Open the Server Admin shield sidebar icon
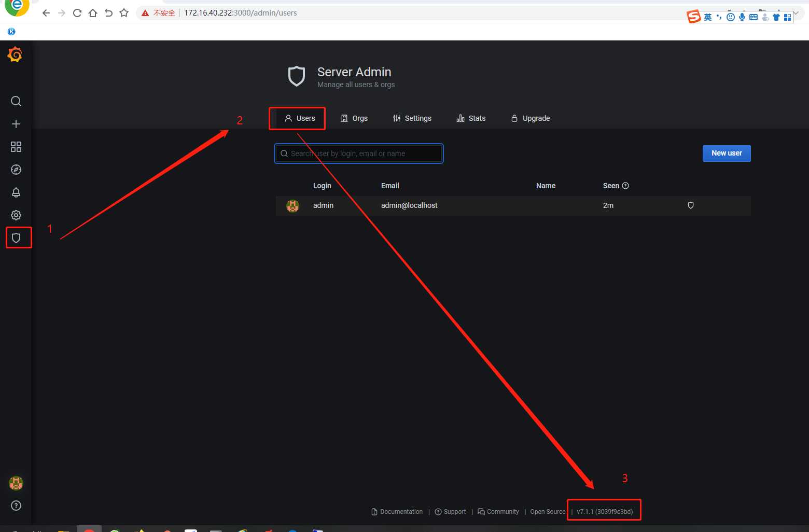The image size is (809, 532). pos(16,238)
